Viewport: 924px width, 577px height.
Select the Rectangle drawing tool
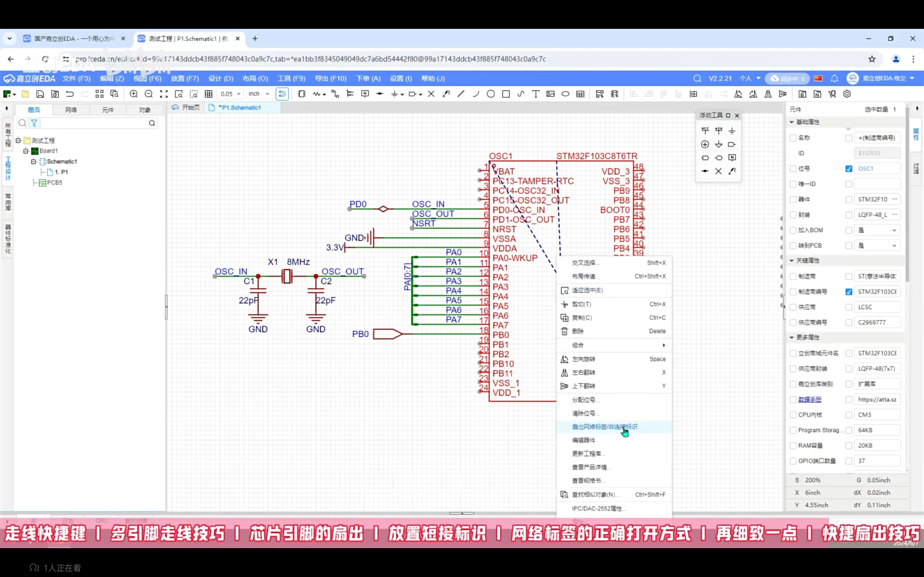tap(506, 94)
